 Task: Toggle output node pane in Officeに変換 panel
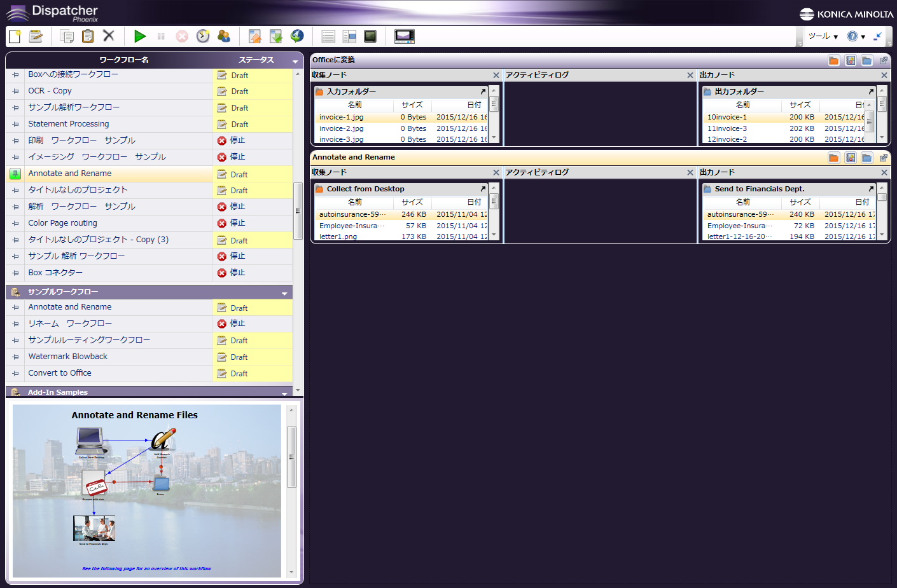pos(867,60)
